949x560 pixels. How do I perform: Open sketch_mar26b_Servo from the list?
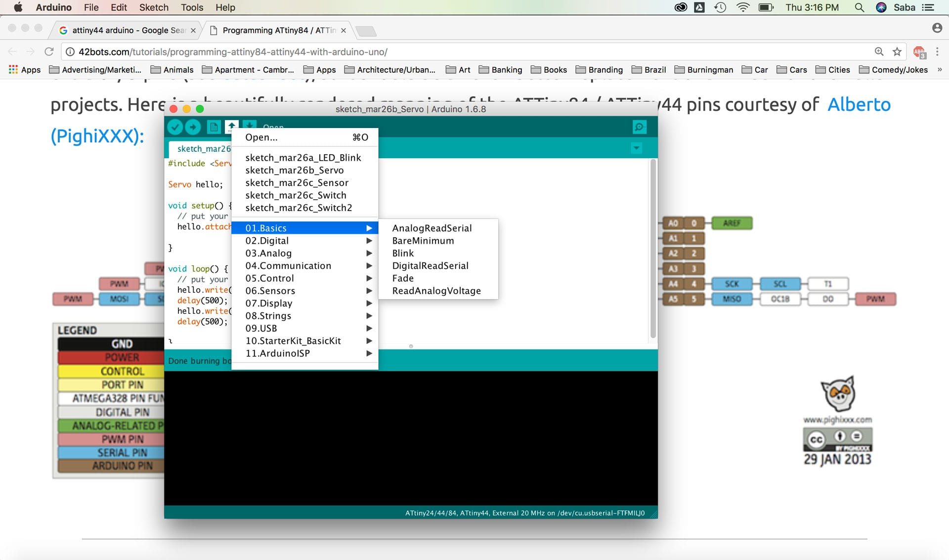(305, 170)
